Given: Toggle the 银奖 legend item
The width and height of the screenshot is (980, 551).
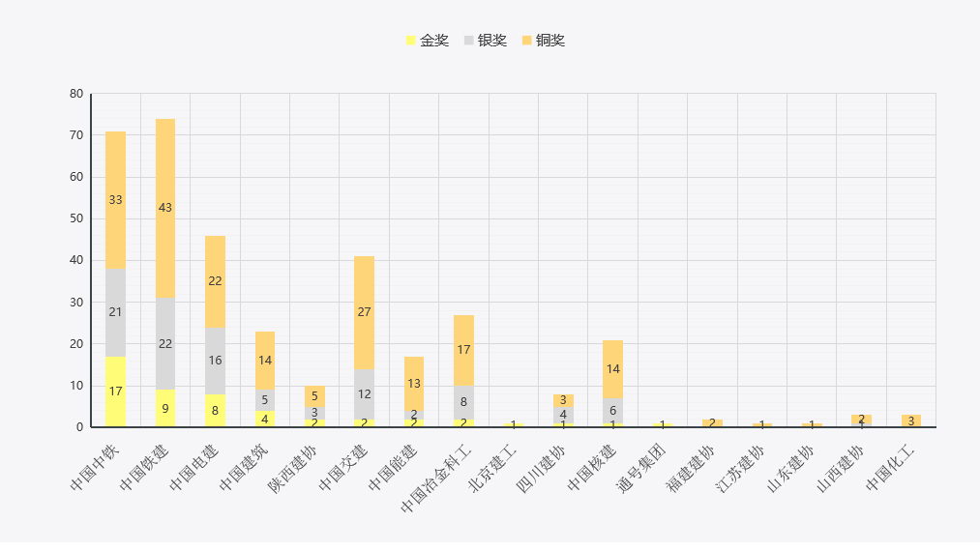Looking at the screenshot, I should [485, 41].
